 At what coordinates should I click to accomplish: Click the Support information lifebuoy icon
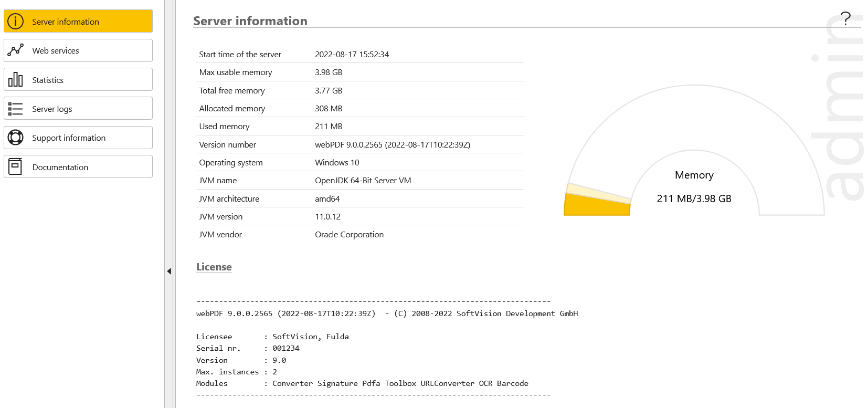tap(16, 138)
